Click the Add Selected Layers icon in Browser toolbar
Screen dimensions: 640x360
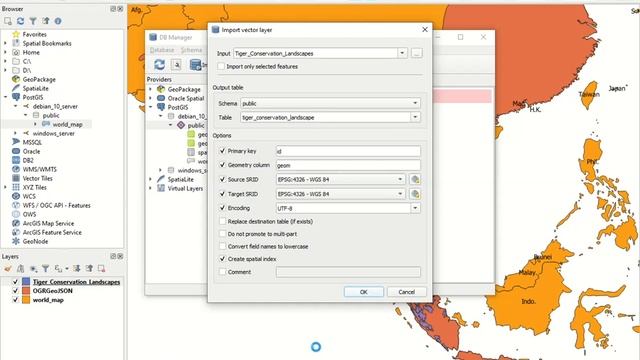point(8,21)
